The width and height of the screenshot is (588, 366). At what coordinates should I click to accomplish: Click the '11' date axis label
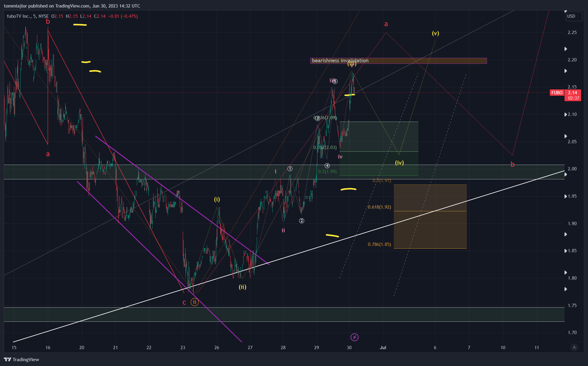point(537,348)
